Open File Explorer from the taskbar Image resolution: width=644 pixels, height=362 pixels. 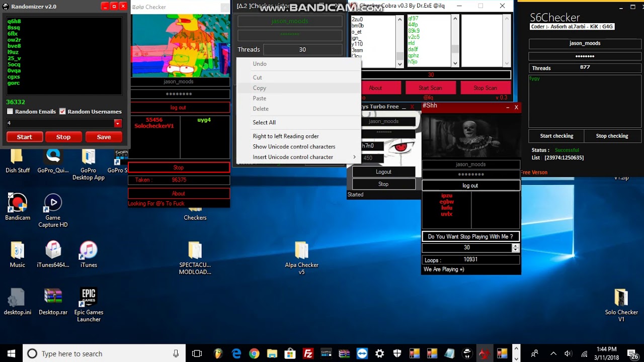pos(272,353)
